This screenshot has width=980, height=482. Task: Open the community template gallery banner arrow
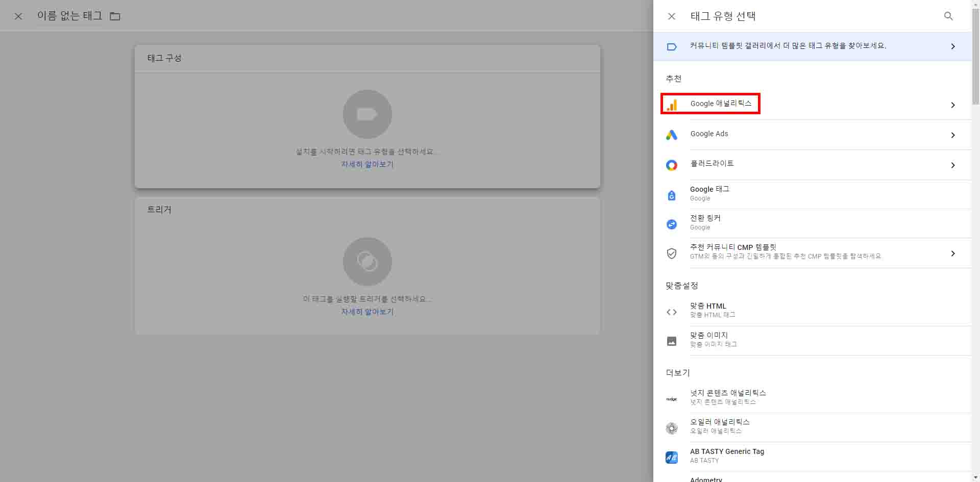click(953, 46)
